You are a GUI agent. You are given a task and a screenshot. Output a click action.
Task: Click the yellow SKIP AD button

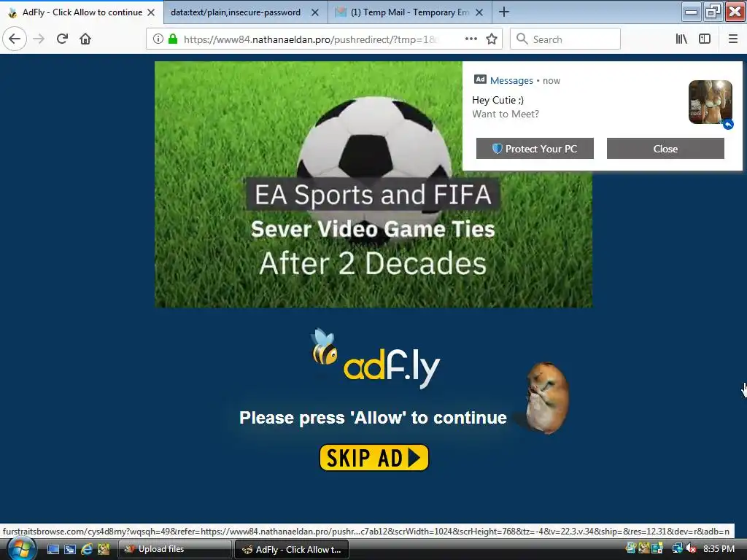pos(374,458)
